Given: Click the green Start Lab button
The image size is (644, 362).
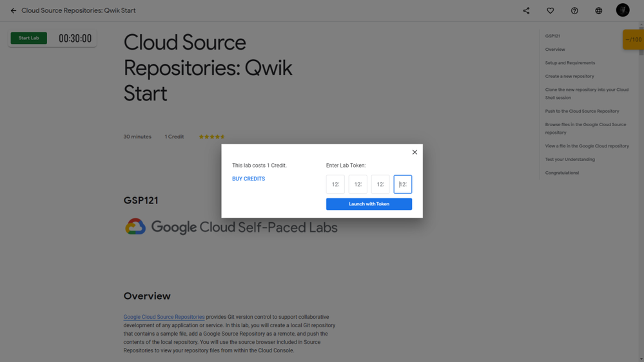Looking at the screenshot, I should [x=29, y=38].
